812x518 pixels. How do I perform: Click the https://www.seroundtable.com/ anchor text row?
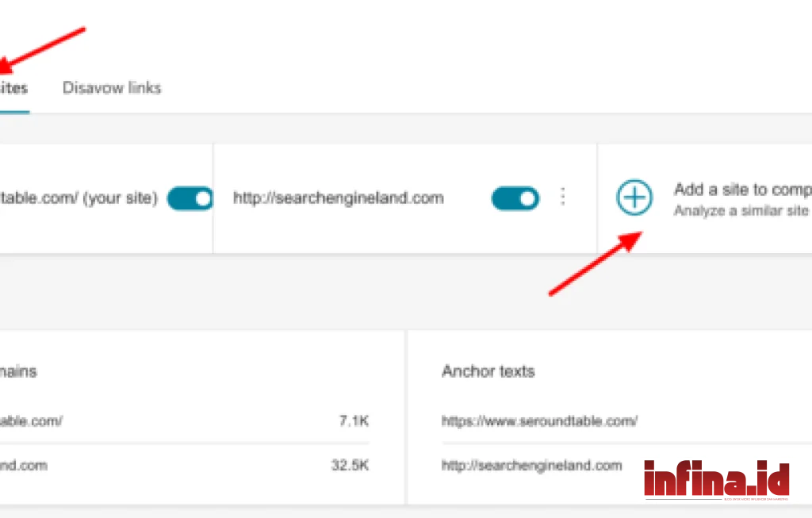click(539, 420)
